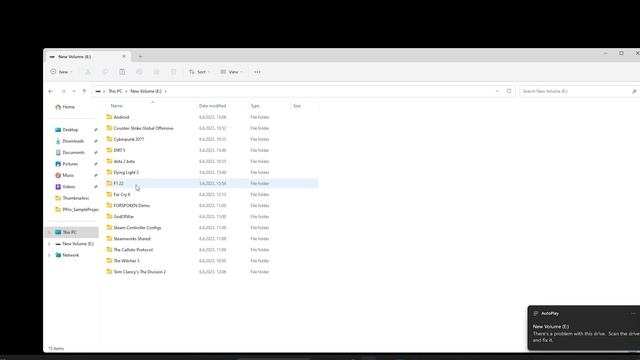
Task: Open the Sort dropdown
Action: [200, 72]
